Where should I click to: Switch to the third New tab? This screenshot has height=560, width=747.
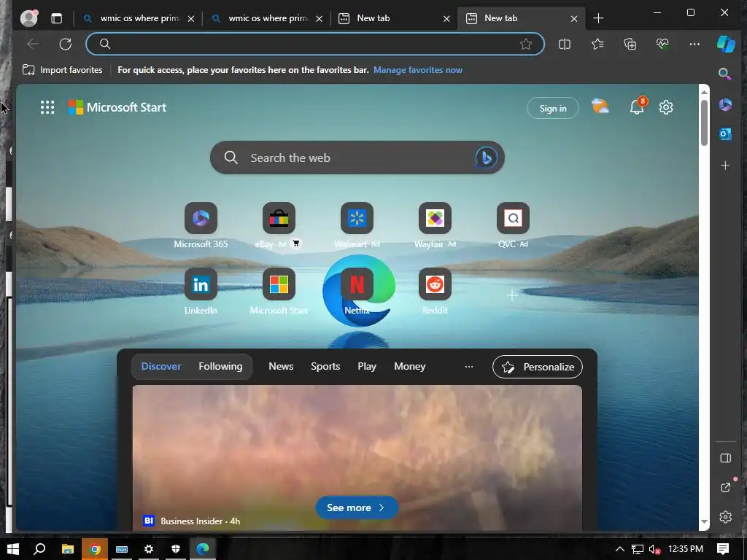coord(393,18)
